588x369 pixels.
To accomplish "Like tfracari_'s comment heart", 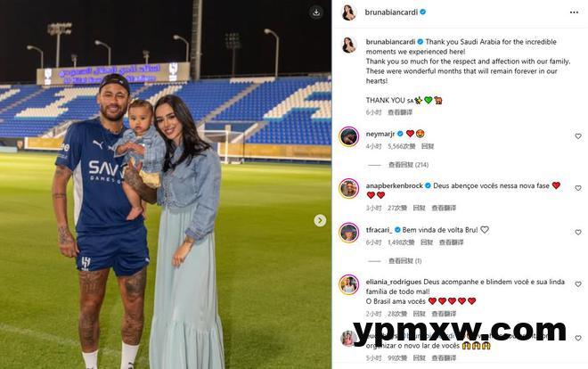I will (578, 232).
